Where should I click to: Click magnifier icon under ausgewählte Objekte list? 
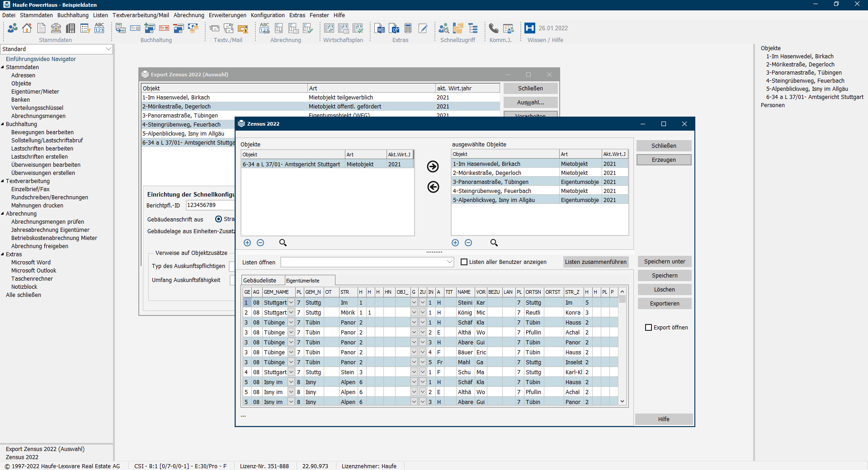(x=494, y=243)
